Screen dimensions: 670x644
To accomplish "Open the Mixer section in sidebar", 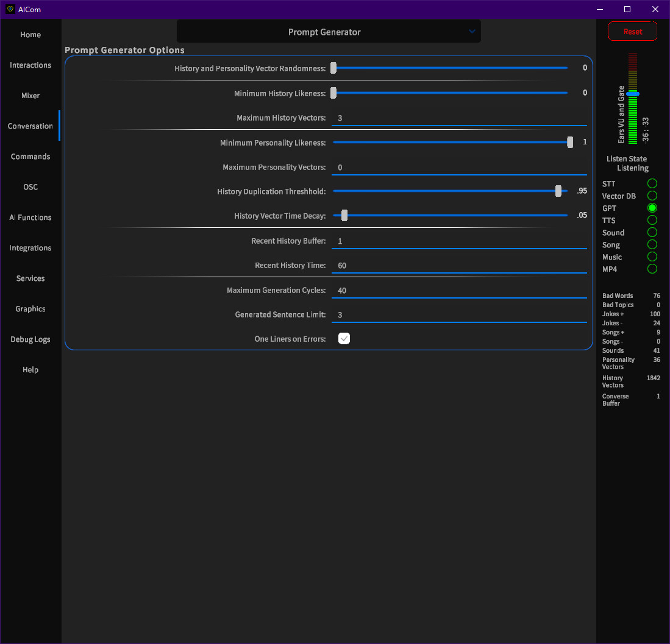I will (x=30, y=96).
